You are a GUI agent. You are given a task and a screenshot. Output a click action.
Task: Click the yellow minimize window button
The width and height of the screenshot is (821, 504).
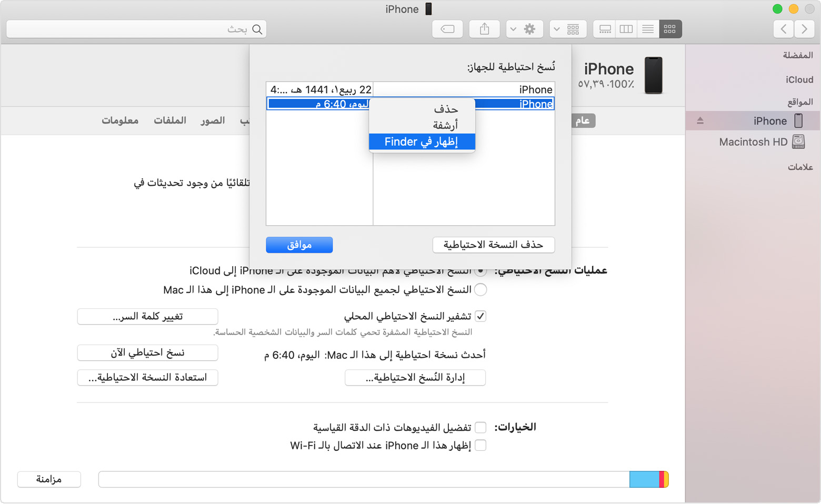point(794,9)
